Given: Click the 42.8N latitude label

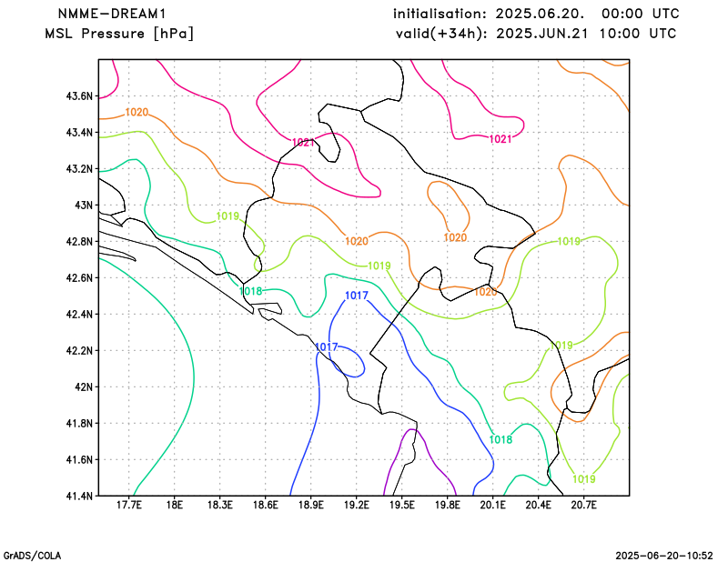Looking at the screenshot, I should (79, 242).
